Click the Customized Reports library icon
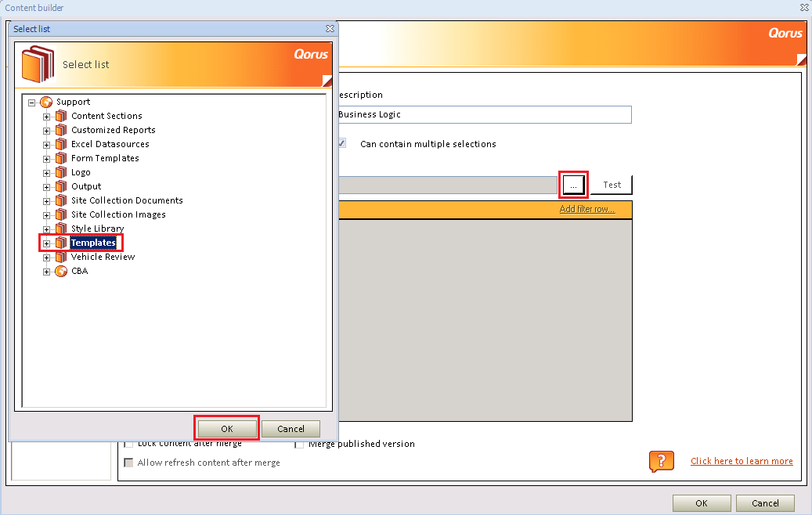 tap(61, 130)
